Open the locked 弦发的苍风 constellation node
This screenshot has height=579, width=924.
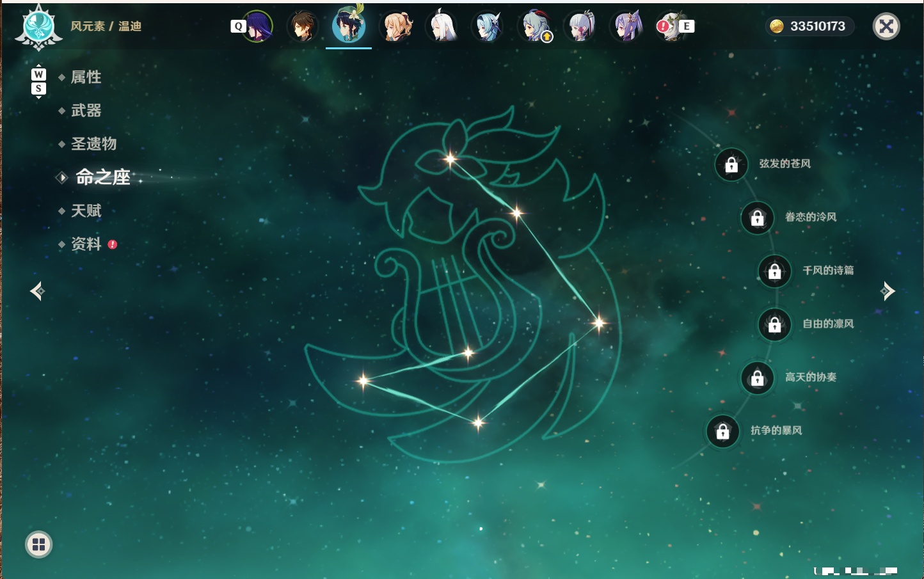[x=731, y=165]
